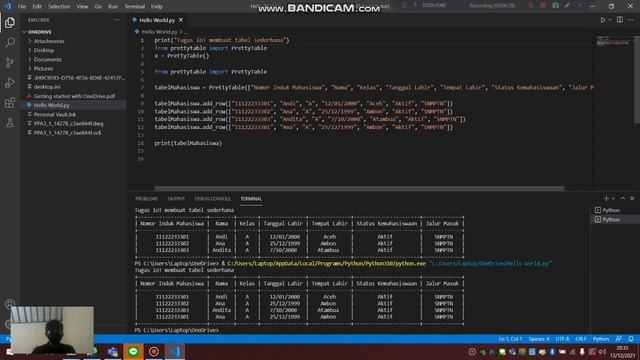Switch to the TERMINAL panel tab
Screen dimensions: 640x360
251,199
